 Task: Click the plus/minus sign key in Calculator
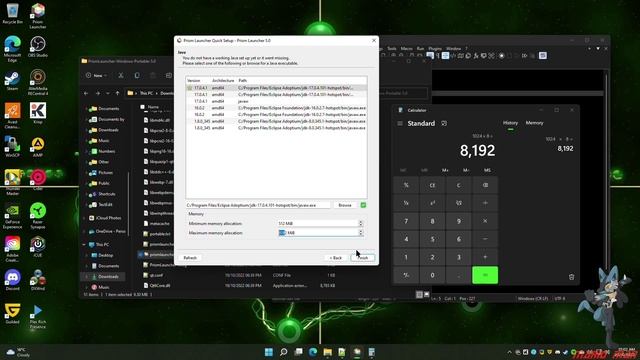[406, 275]
